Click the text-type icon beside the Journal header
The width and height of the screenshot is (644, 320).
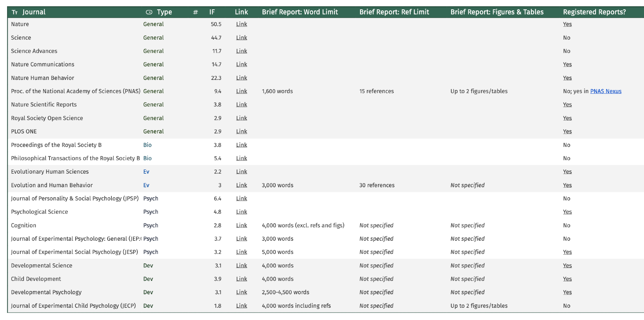click(x=15, y=12)
